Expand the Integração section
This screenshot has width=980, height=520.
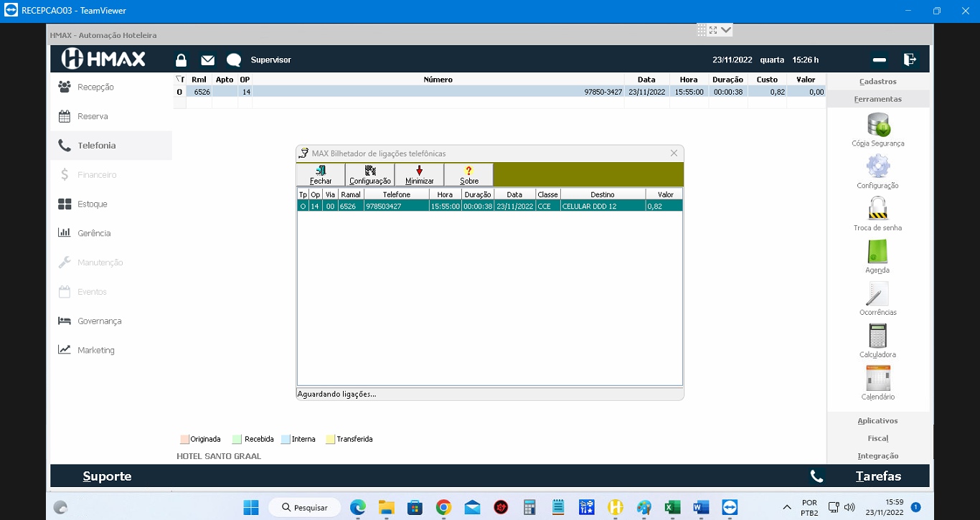click(877, 456)
